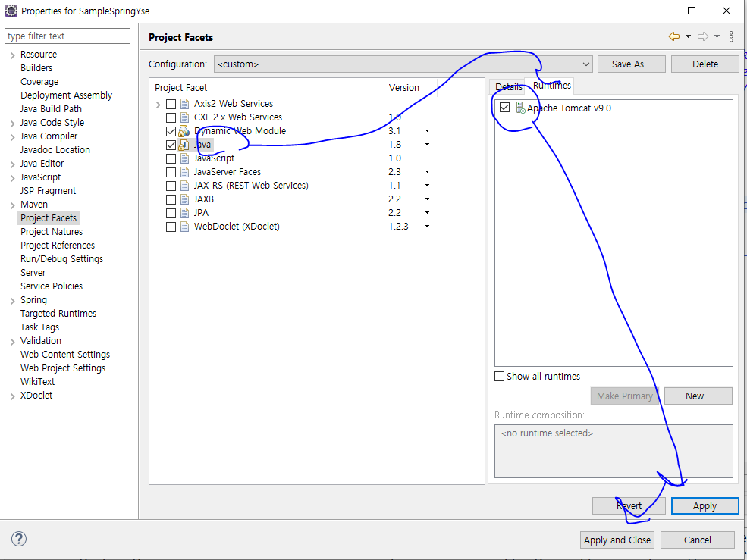This screenshot has height=560, width=747.
Task: Uncheck the Apache Tomcat v9.0 runtime checkbox
Action: (504, 108)
